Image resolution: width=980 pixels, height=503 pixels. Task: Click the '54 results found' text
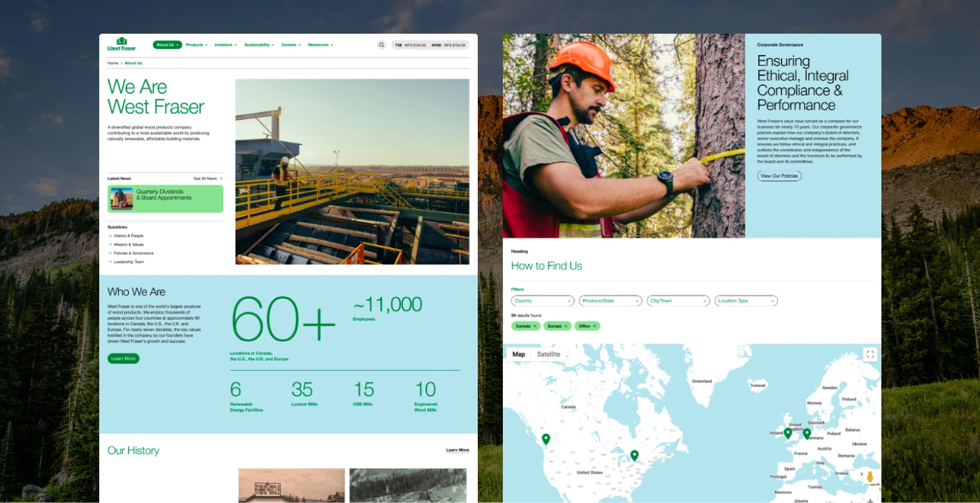(526, 316)
